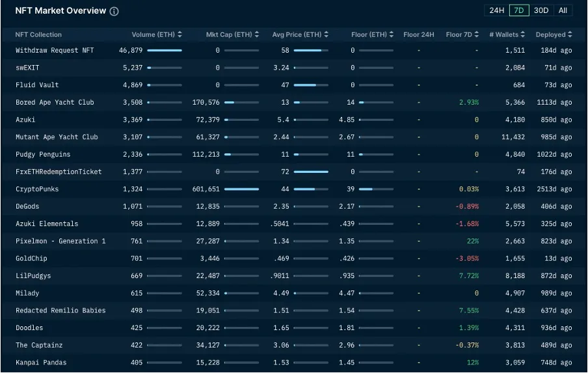Click the 22% Floor 7D value
Viewport: 588px width, 373px height.
(x=473, y=241)
